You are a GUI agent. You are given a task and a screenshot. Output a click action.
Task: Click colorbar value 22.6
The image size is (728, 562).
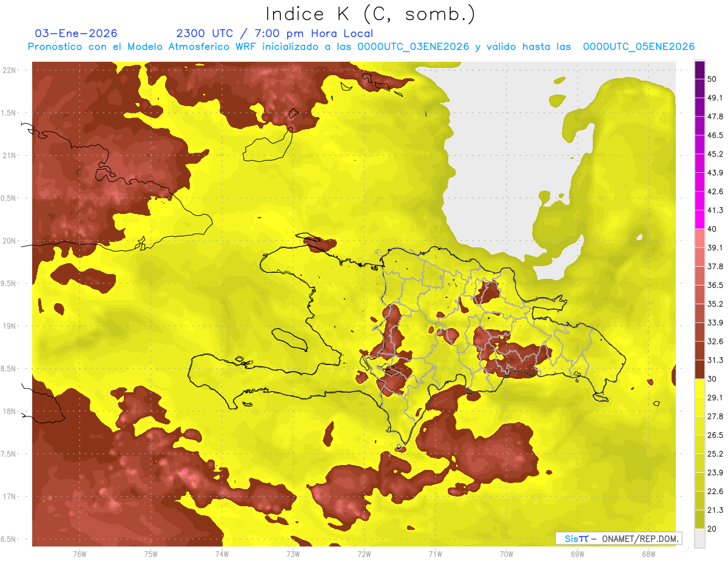click(715, 492)
